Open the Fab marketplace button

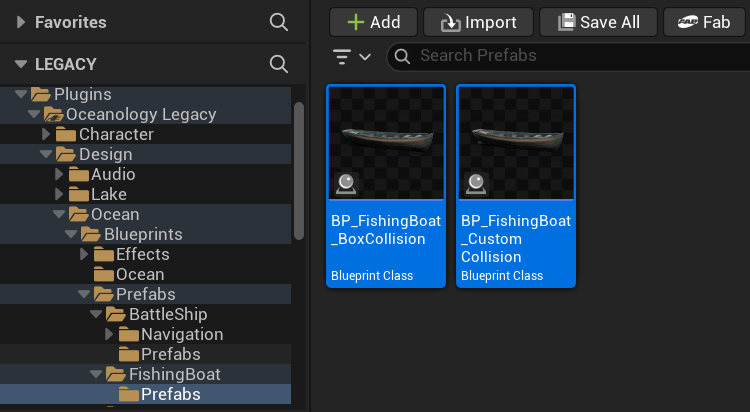click(704, 22)
